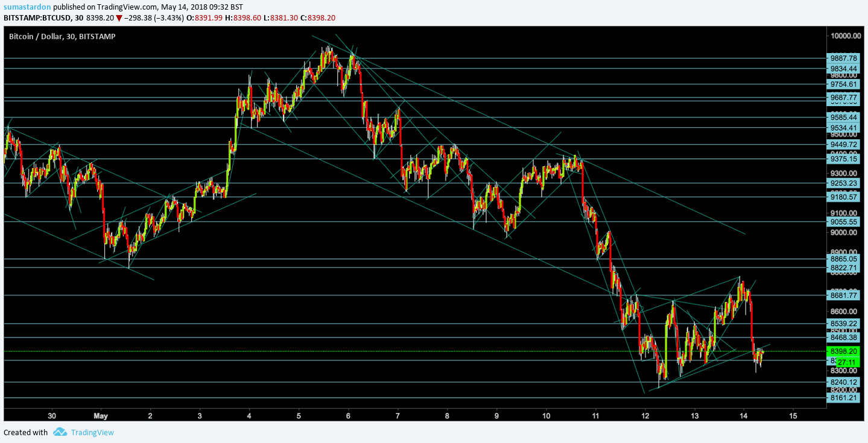Image resolution: width=868 pixels, height=443 pixels.
Task: Select the 9687.77 price level label
Action: [843, 97]
